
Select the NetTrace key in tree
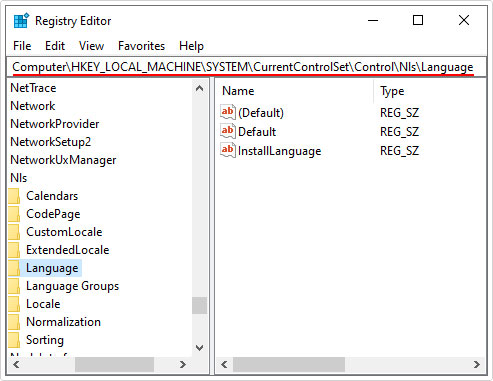[x=33, y=88]
